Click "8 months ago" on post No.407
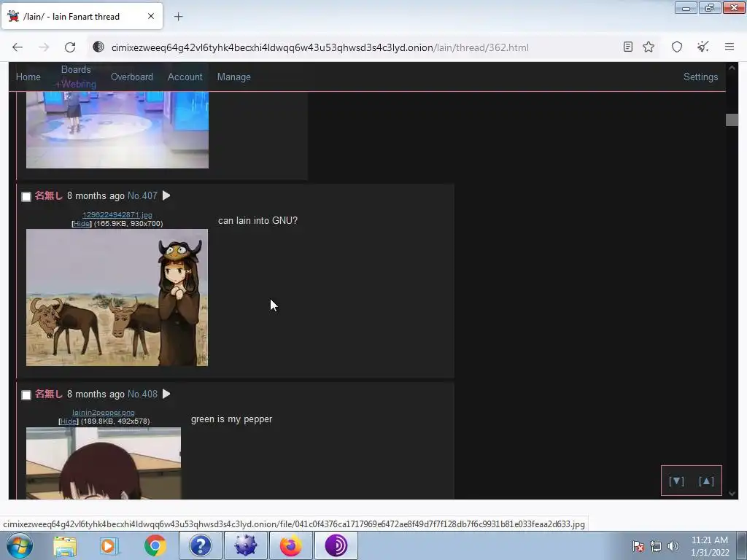Viewport: 747px width, 560px height. (96, 195)
